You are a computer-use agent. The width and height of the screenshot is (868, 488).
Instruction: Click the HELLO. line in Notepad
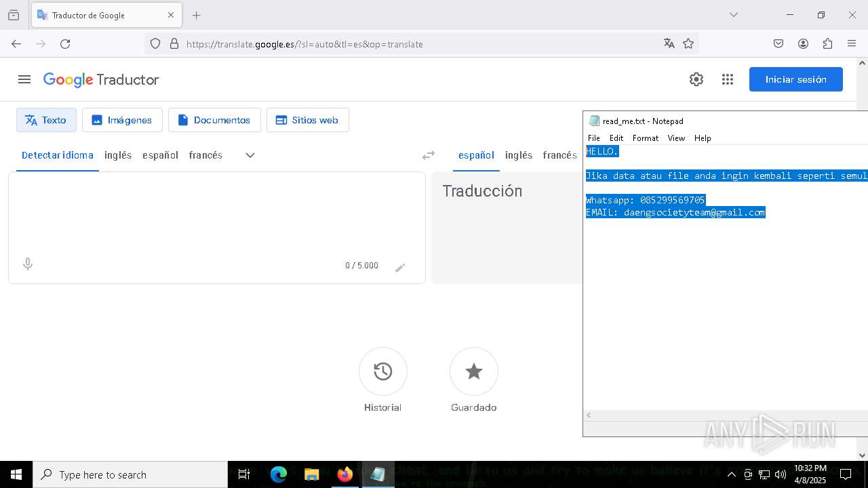[x=602, y=151]
